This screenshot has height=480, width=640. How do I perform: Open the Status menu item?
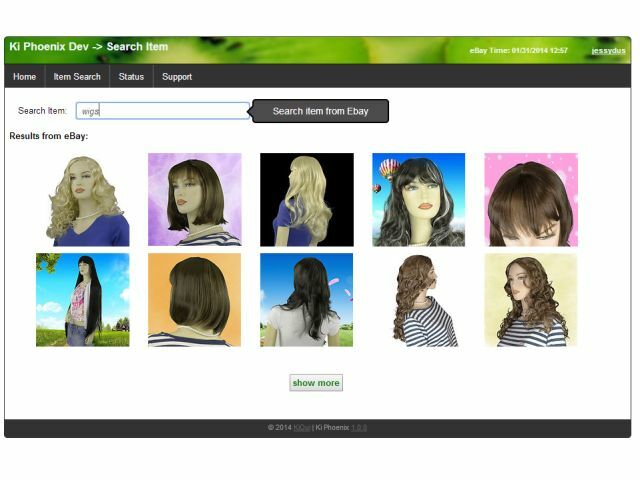[x=131, y=77]
